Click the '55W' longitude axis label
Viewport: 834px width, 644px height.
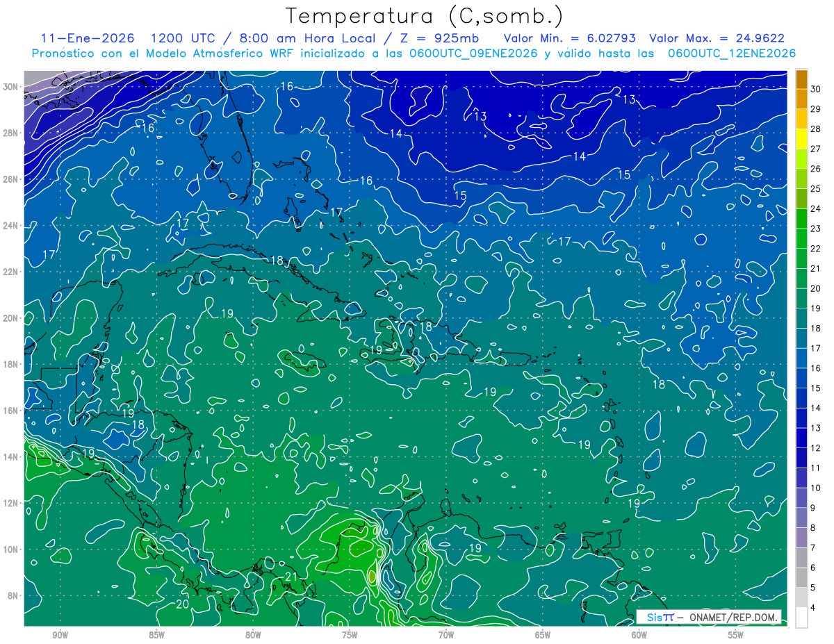pyautogui.click(x=736, y=635)
